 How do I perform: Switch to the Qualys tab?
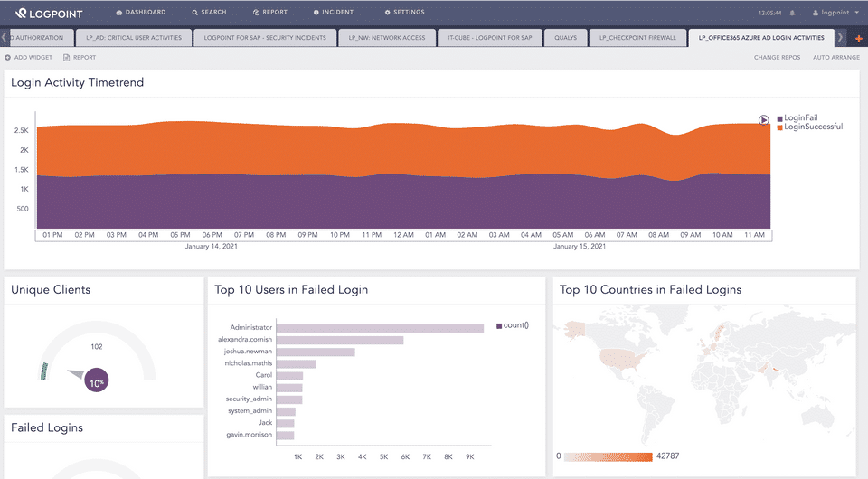565,38
